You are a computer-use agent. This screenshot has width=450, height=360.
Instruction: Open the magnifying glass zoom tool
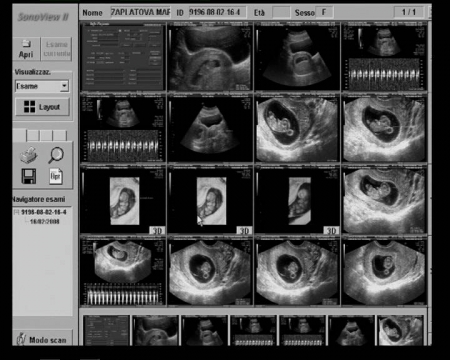56,155
